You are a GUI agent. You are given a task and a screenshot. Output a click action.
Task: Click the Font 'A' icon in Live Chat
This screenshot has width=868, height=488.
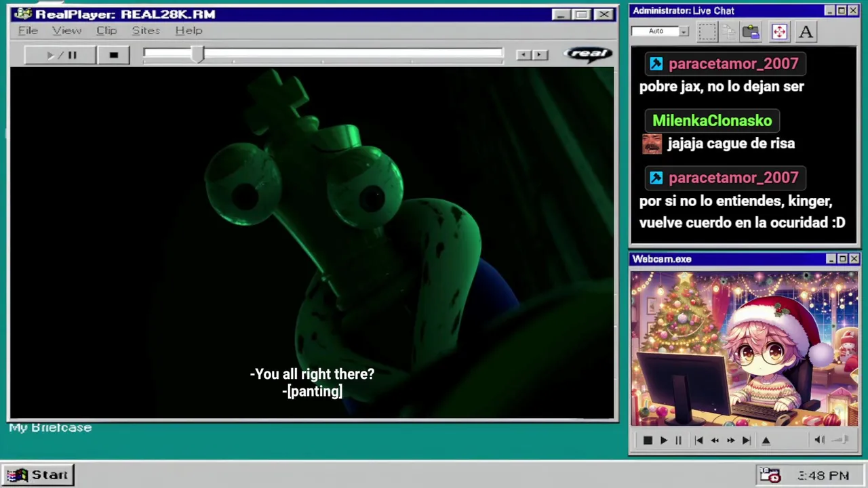tap(806, 31)
